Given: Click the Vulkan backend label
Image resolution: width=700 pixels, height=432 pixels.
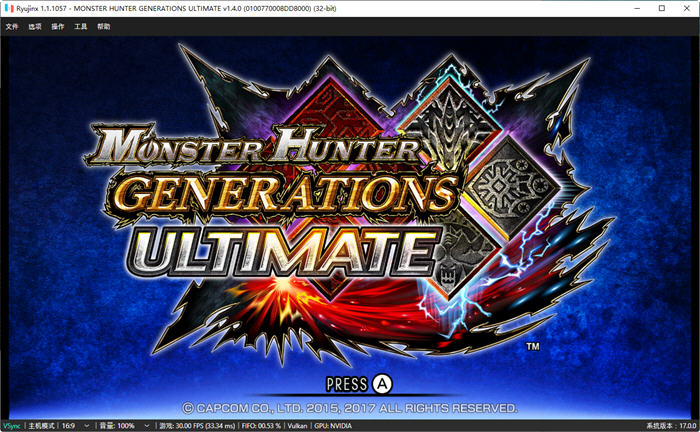Looking at the screenshot, I should click(x=297, y=426).
